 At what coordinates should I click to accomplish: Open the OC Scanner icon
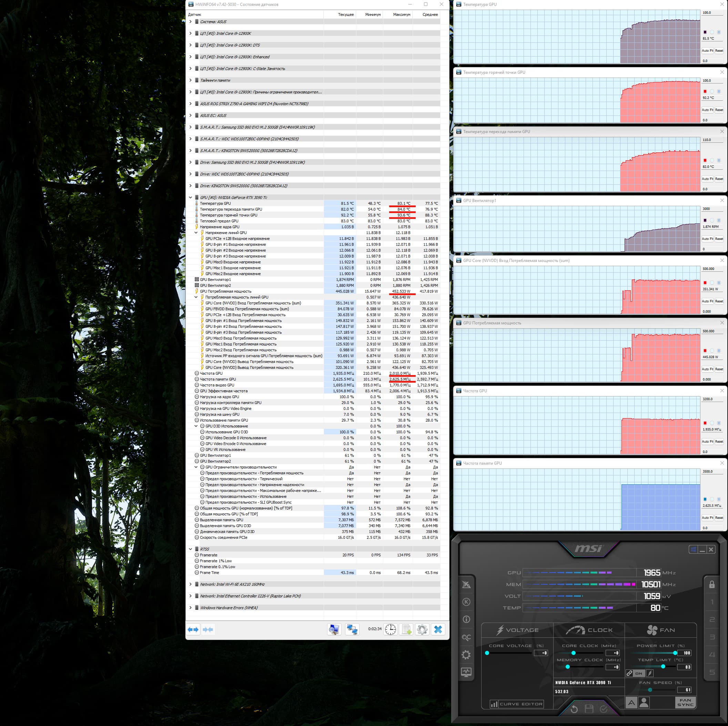[x=466, y=637]
